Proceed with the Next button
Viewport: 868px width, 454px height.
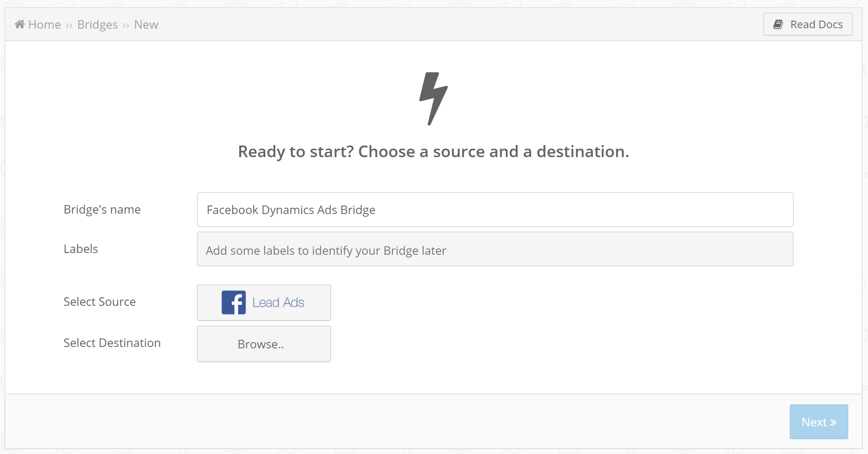click(819, 422)
